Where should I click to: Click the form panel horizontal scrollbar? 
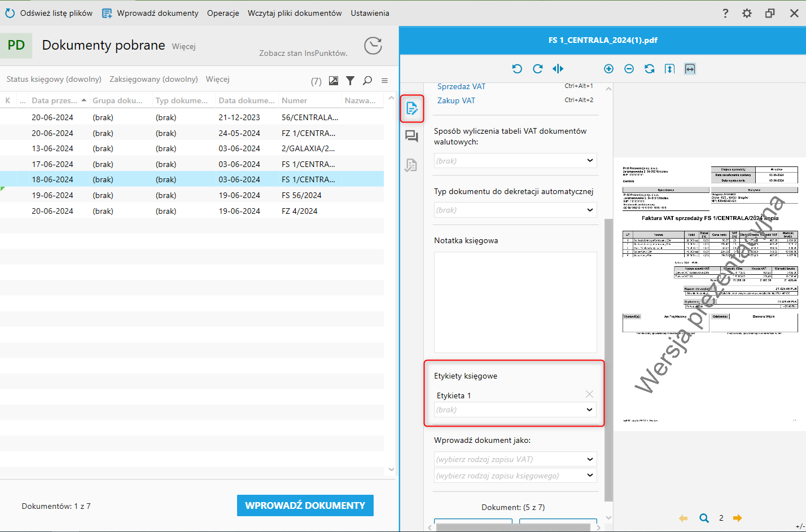coord(513,527)
